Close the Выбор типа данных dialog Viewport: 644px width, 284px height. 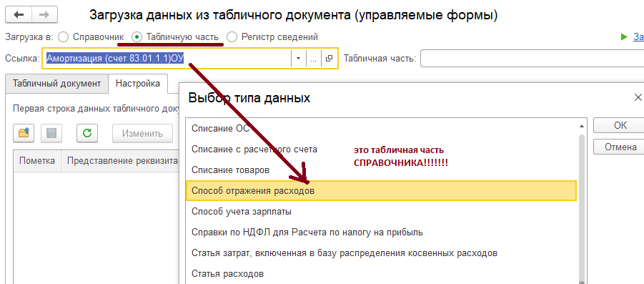pos(638,97)
